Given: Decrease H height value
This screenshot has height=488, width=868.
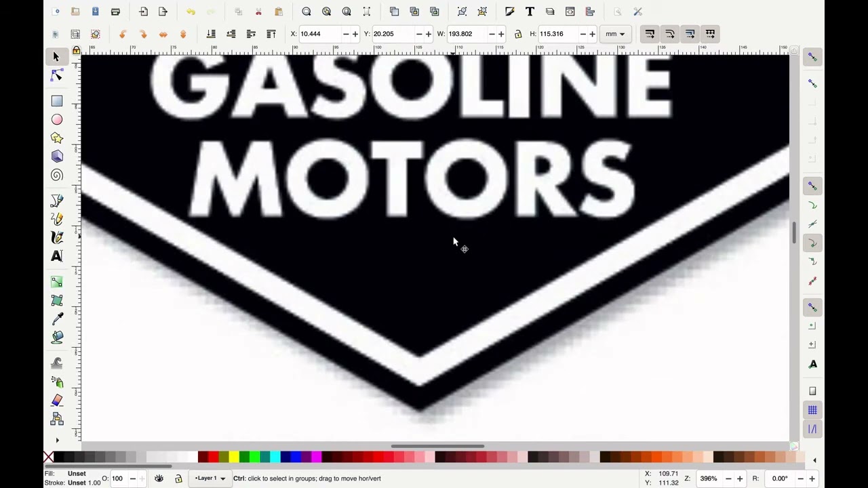Looking at the screenshot, I should [583, 34].
